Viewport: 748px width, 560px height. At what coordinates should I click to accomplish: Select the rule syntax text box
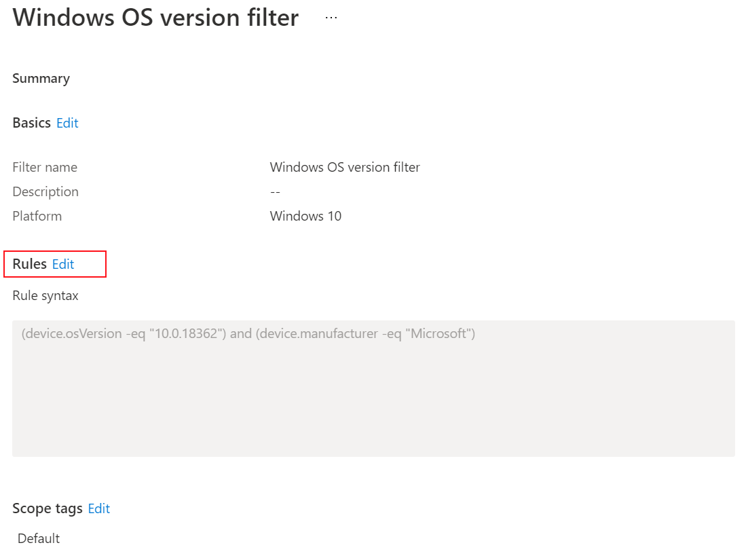(373, 387)
